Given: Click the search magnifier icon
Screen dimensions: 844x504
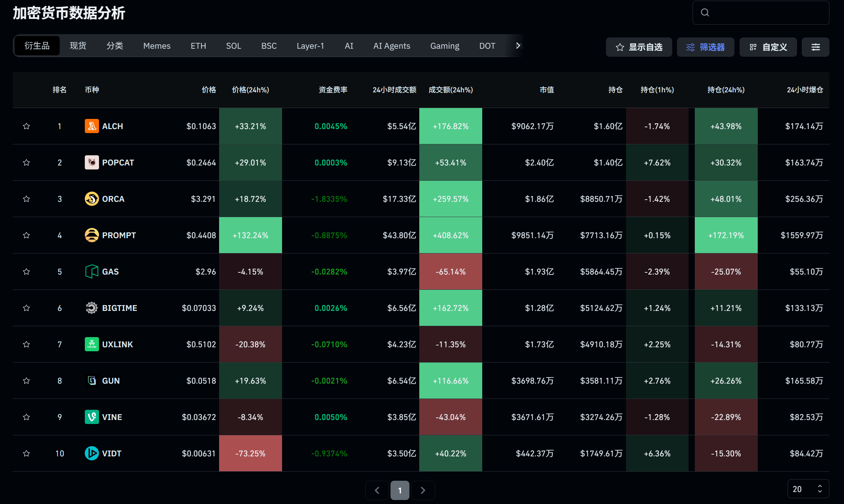Looking at the screenshot, I should 705,13.
